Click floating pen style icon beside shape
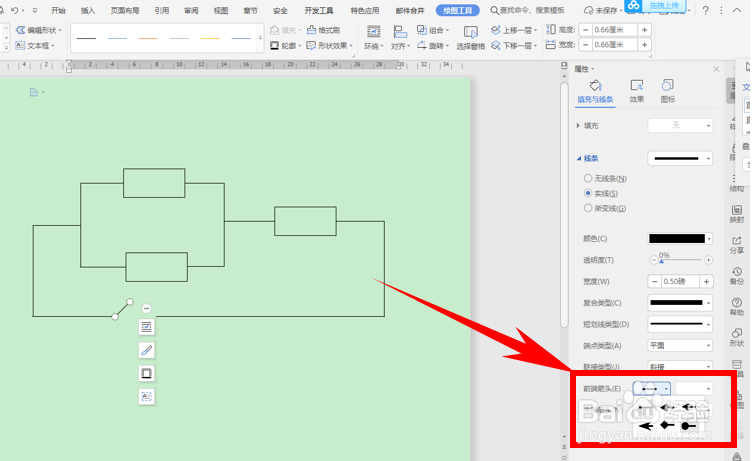The width and height of the screenshot is (753, 461). pos(146,350)
